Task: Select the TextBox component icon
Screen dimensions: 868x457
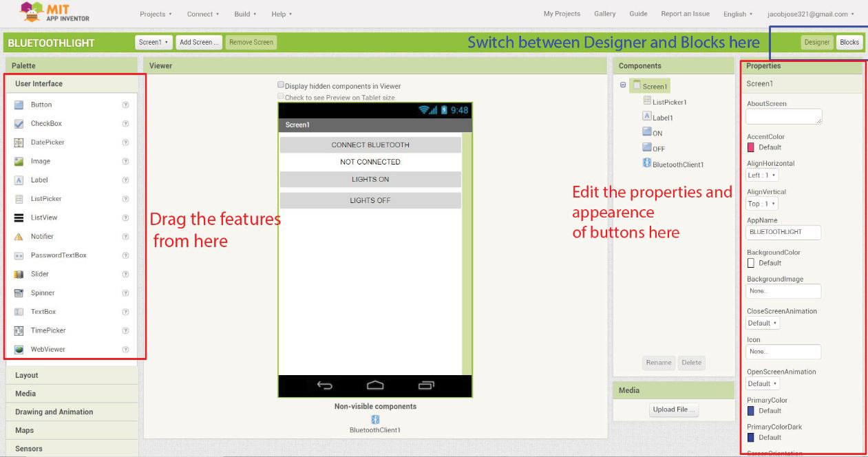Action: click(x=19, y=312)
